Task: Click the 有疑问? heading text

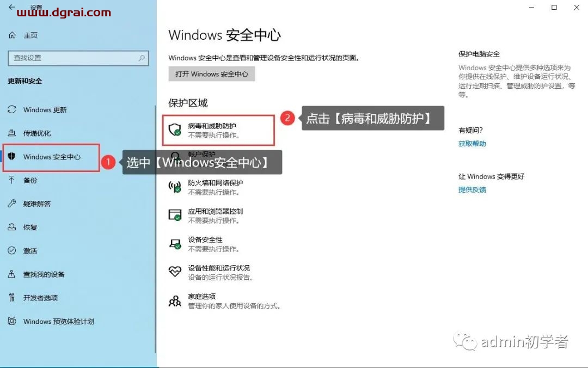Action: point(470,131)
